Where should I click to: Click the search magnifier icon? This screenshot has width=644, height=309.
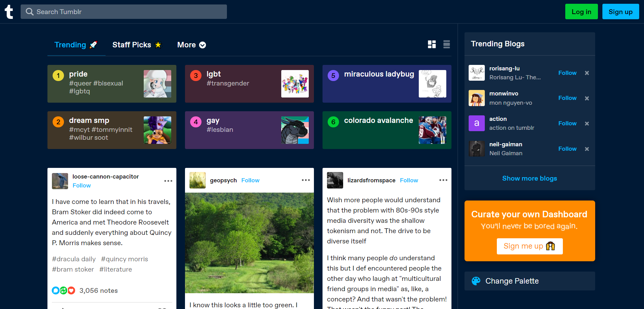point(30,12)
